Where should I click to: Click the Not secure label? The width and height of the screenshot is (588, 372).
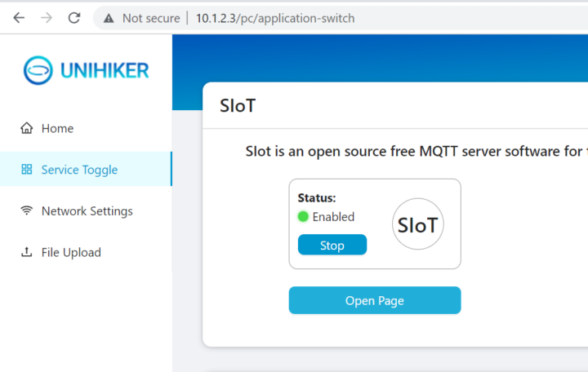(x=151, y=18)
